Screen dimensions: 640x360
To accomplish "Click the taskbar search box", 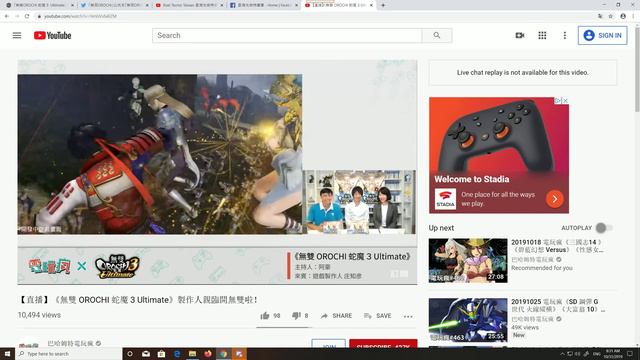I will 69,354.
